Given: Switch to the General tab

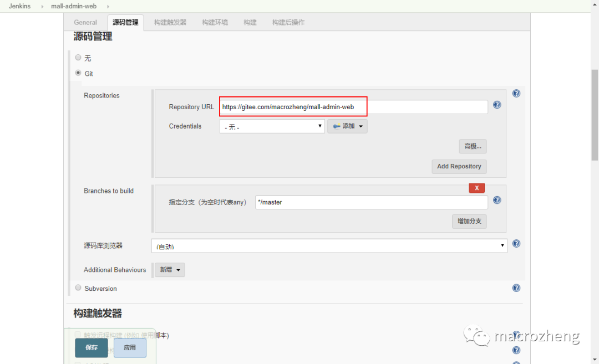Looking at the screenshot, I should tap(85, 23).
